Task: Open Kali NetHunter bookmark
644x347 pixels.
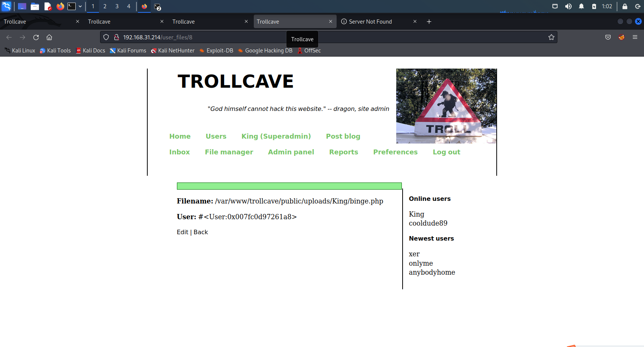Action: coord(172,51)
